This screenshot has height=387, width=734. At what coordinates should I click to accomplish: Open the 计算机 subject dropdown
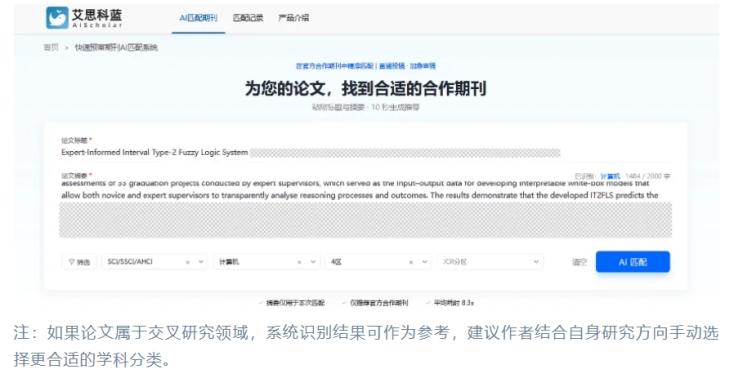coord(267,262)
